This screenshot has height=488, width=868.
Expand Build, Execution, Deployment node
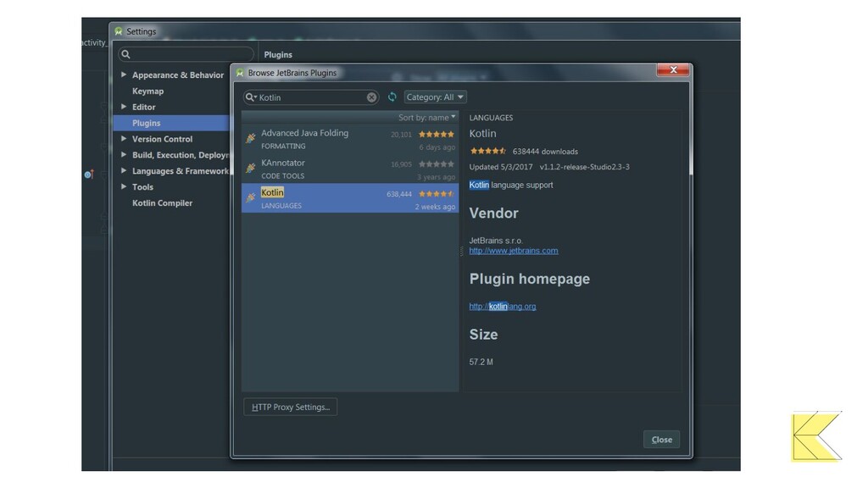pyautogui.click(x=124, y=155)
